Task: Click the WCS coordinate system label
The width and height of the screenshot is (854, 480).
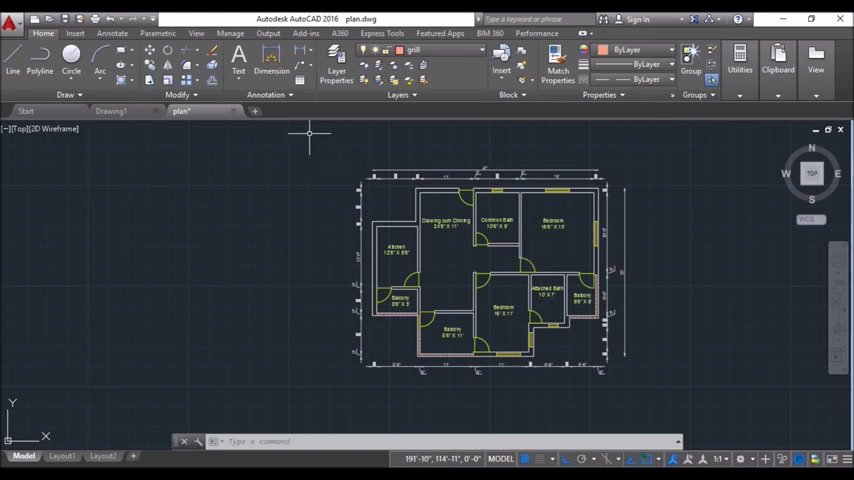Action: [x=811, y=220]
